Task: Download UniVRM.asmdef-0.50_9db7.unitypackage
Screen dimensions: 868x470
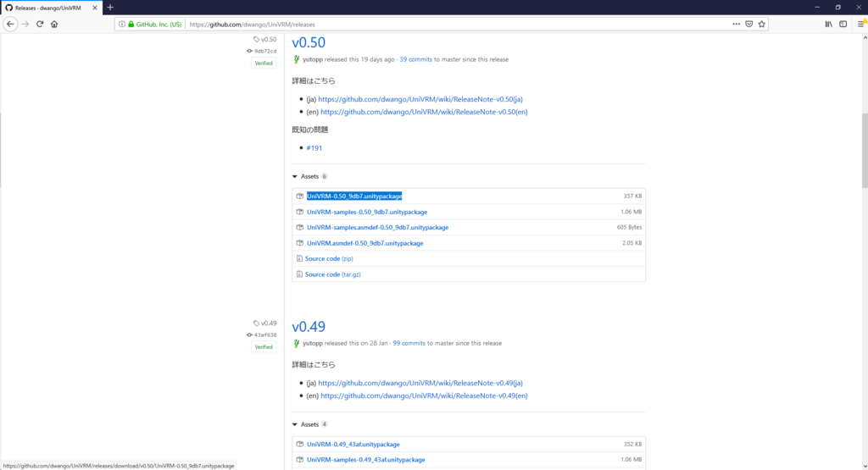Action: click(x=364, y=243)
